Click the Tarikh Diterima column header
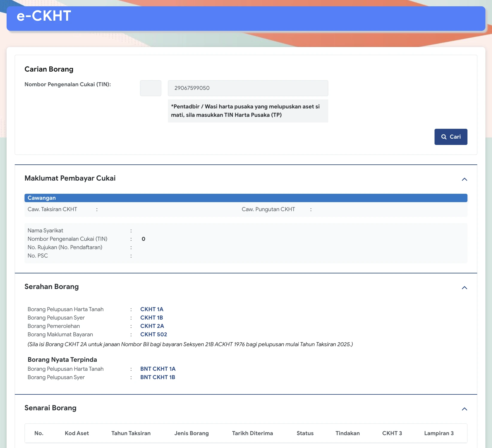492x448 pixels. [252, 433]
